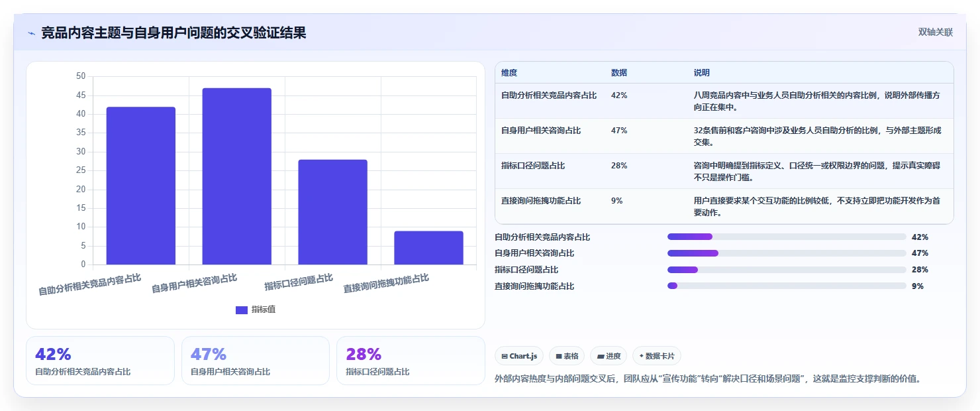Click the slanted axis label 自助分析相关竞品内容占比
Screen dimensions: 980x411
coord(89,284)
